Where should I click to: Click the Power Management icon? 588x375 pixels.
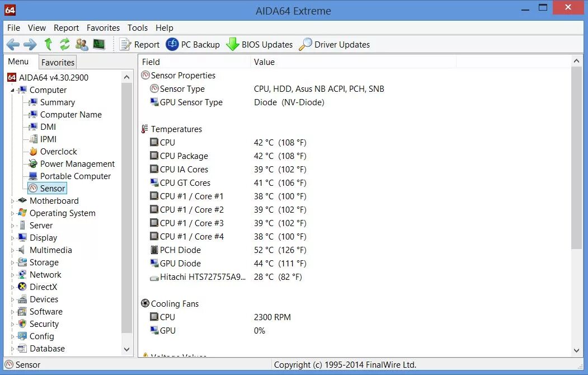33,164
